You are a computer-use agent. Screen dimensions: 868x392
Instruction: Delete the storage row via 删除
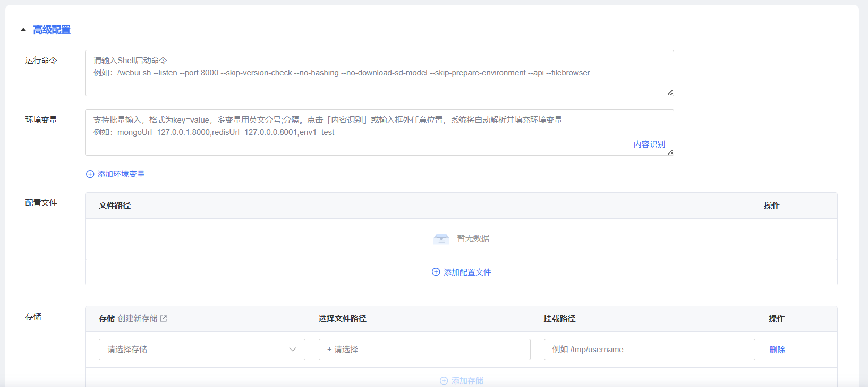coord(777,350)
